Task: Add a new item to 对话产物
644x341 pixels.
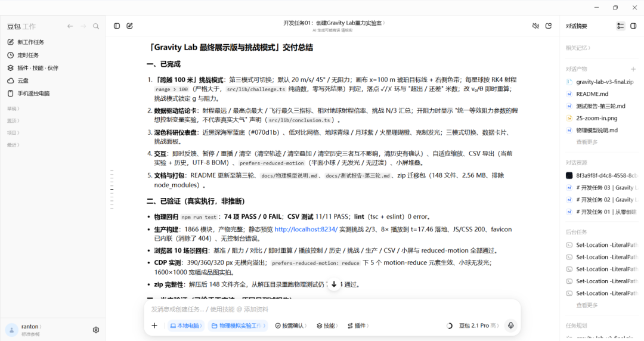Action: [x=633, y=69]
